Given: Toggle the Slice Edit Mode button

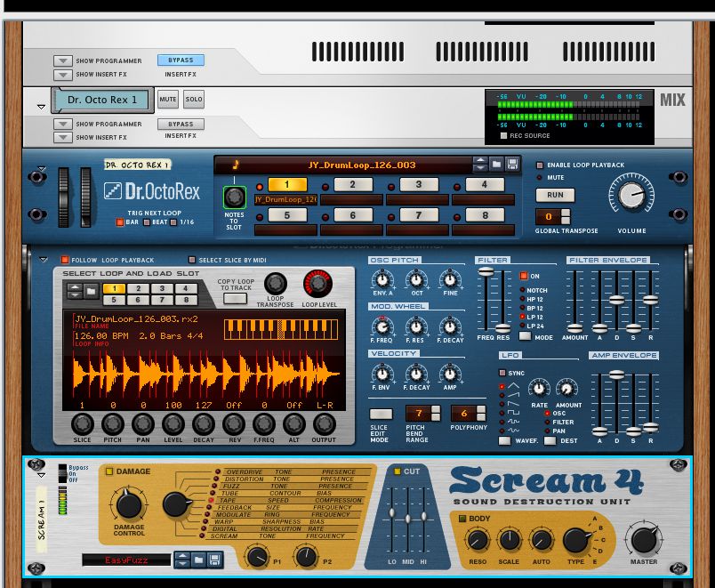Looking at the screenshot, I should pos(381,414).
